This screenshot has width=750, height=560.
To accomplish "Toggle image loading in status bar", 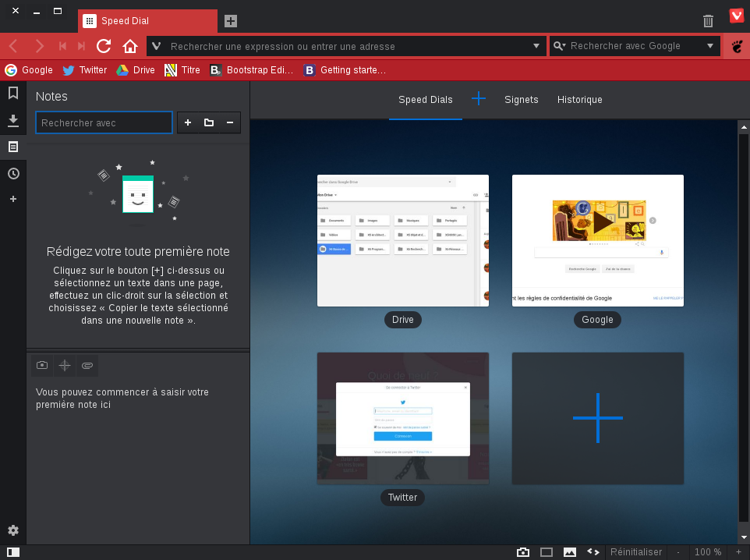I will pyautogui.click(x=570, y=552).
